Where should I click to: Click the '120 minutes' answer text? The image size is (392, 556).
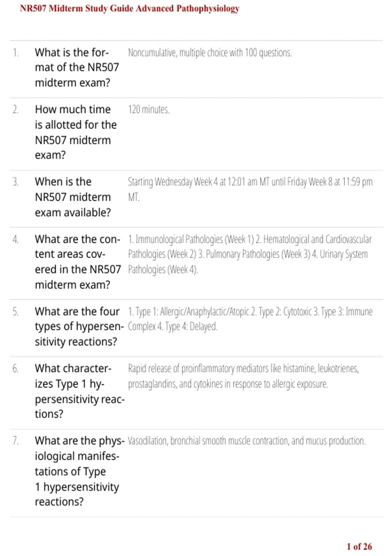[x=149, y=110]
